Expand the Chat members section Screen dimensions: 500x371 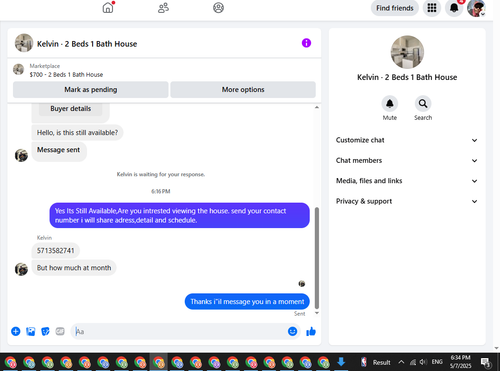point(407,161)
